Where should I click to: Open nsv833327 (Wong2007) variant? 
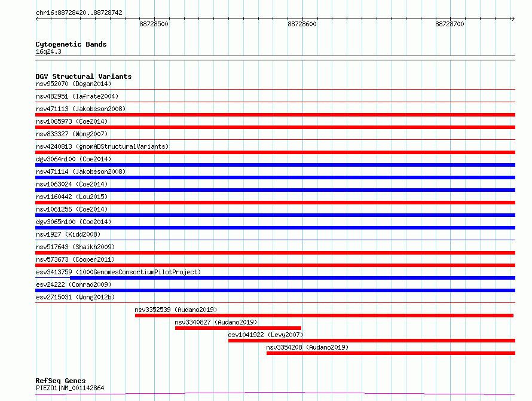coord(72,134)
